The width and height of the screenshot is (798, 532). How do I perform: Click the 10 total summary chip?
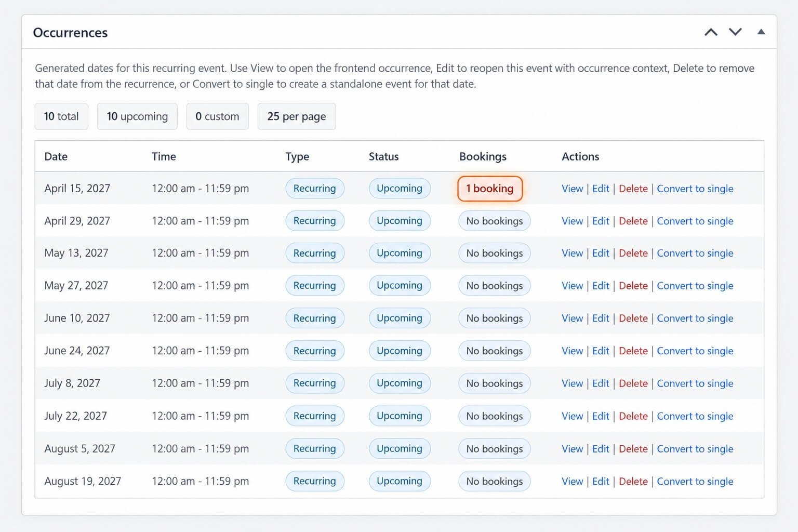(x=61, y=116)
